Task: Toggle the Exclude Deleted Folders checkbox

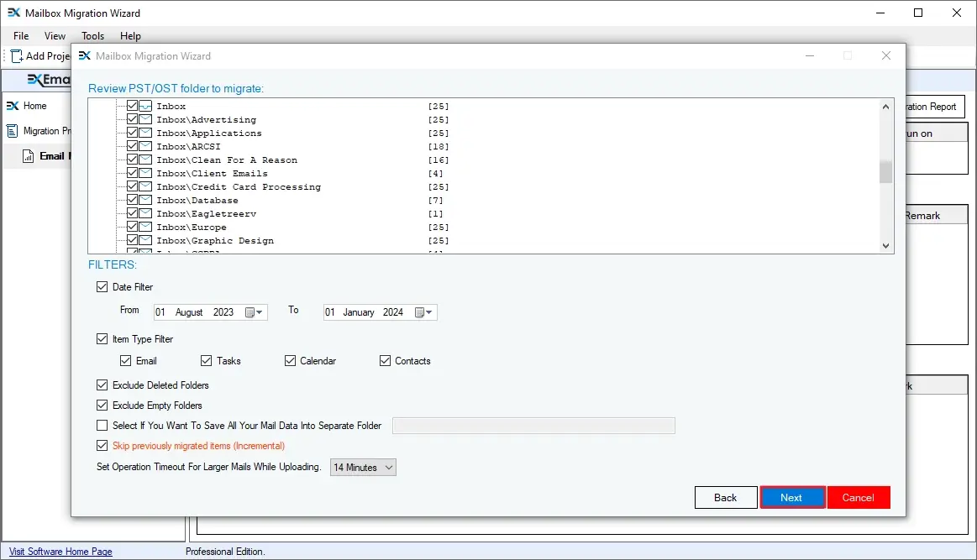Action: click(102, 385)
